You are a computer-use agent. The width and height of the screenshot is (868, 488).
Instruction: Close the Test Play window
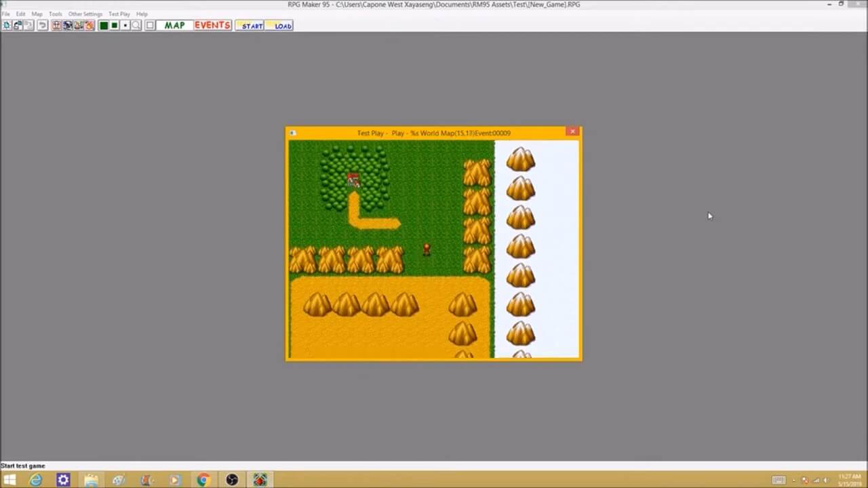click(x=573, y=131)
